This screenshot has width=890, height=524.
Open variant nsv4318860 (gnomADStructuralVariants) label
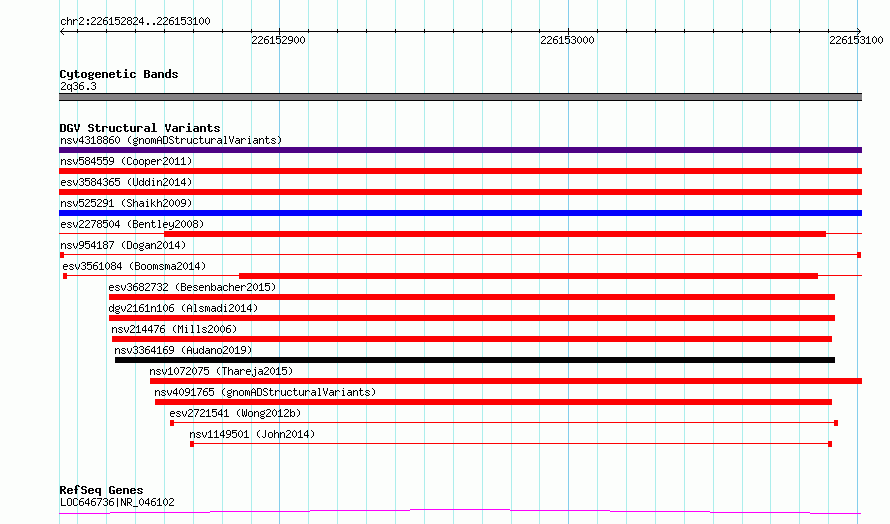pos(171,140)
